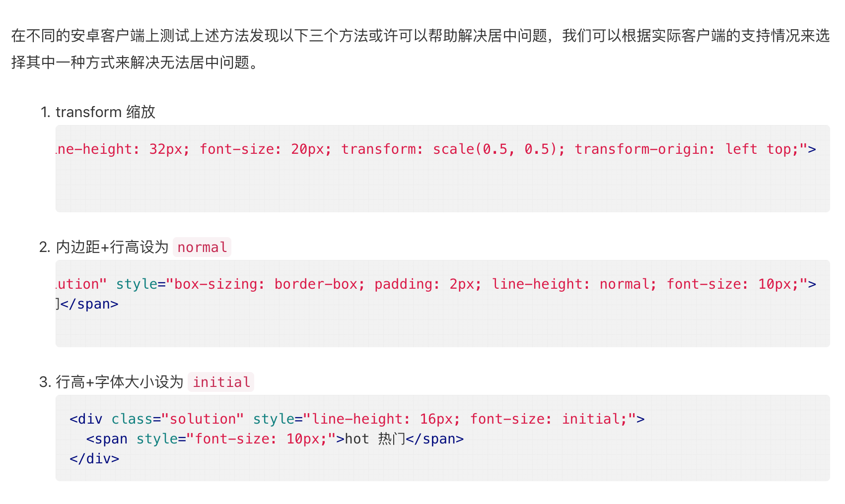845x504 pixels.
Task: Click the closing "</div>" tag
Action: coord(94,458)
